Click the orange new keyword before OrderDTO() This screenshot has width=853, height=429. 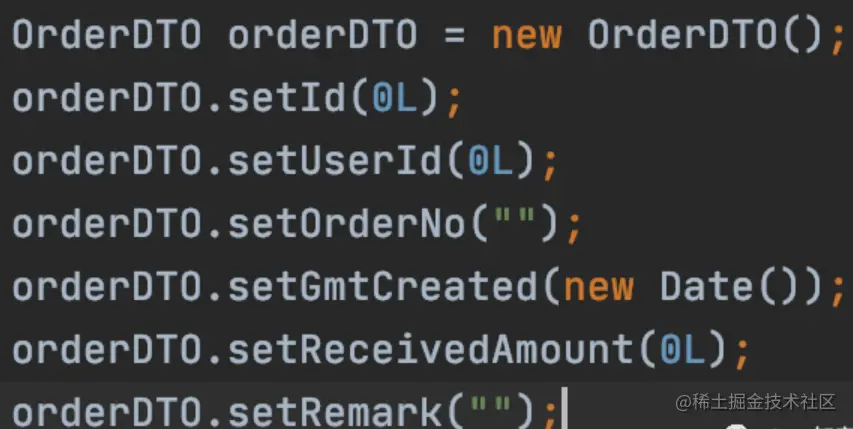(x=527, y=35)
